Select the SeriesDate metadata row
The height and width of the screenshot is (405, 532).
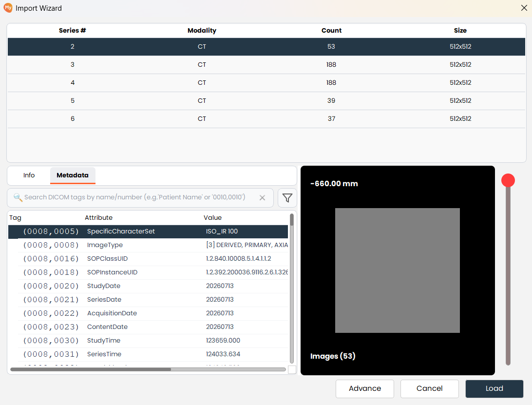148,299
